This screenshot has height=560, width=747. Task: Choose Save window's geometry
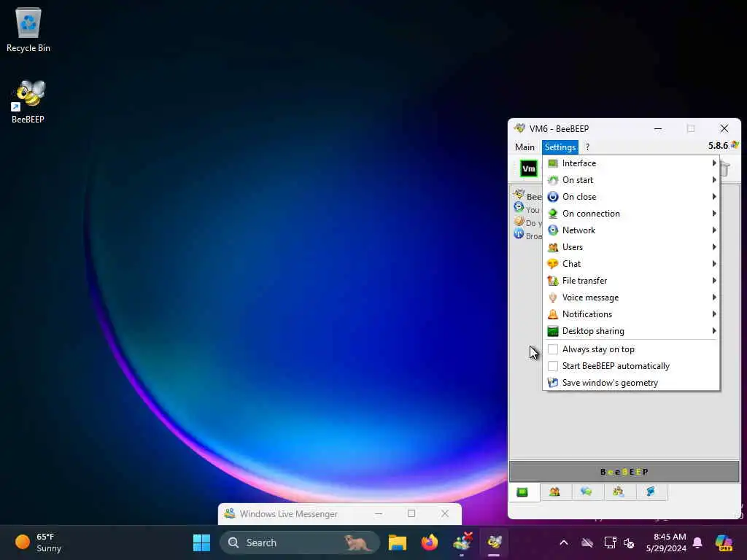[631, 383]
